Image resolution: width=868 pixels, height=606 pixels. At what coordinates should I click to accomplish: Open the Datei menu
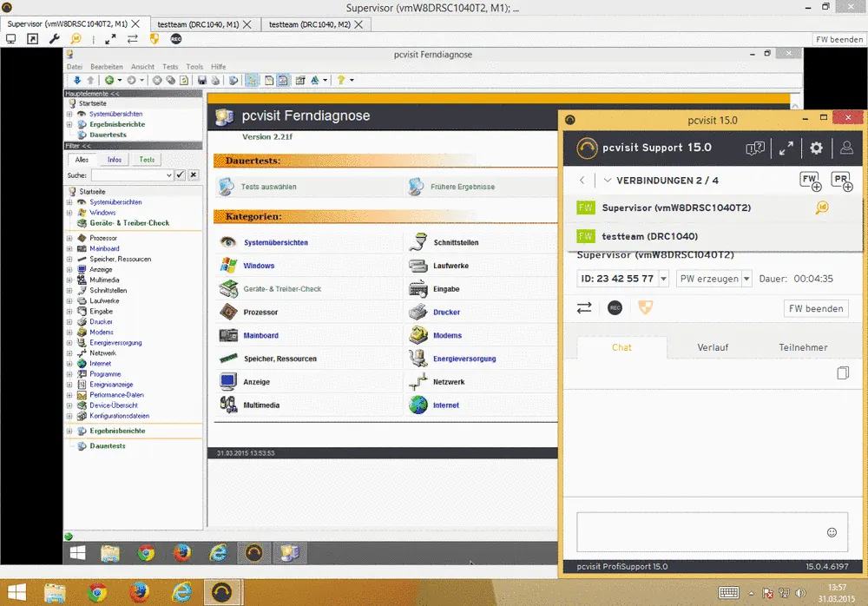(x=74, y=67)
